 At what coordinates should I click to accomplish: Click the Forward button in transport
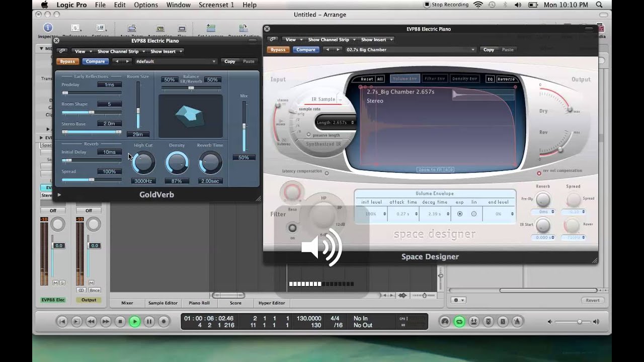pos(106,321)
